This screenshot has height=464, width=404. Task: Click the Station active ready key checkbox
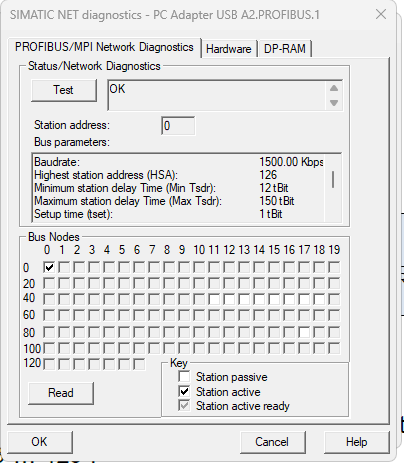[x=184, y=406]
